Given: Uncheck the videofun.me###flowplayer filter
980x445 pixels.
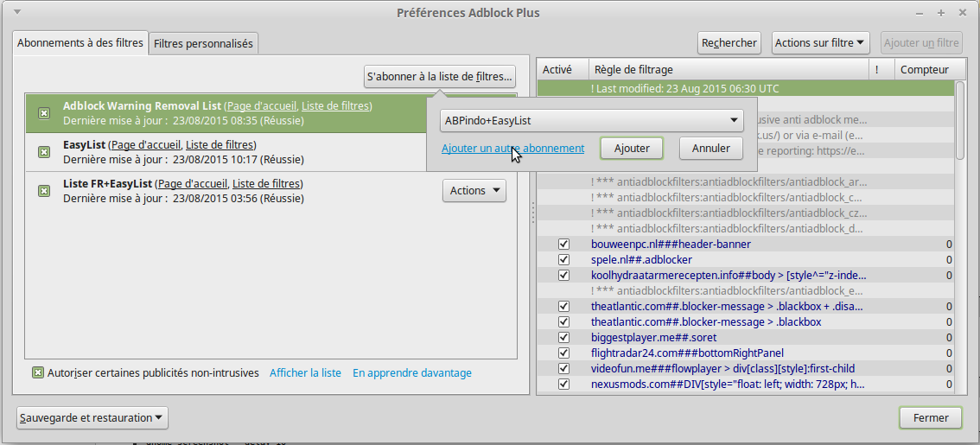Looking at the screenshot, I should pos(563,369).
